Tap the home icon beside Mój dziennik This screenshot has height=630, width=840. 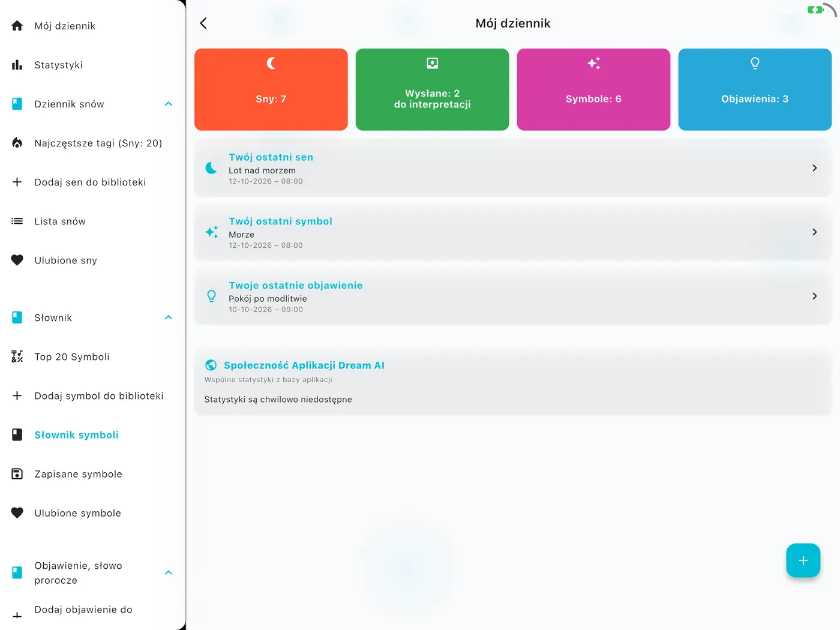pyautogui.click(x=17, y=26)
